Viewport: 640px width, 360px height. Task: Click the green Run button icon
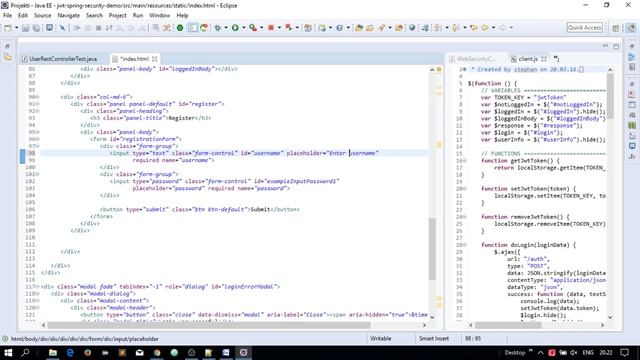click(235, 28)
